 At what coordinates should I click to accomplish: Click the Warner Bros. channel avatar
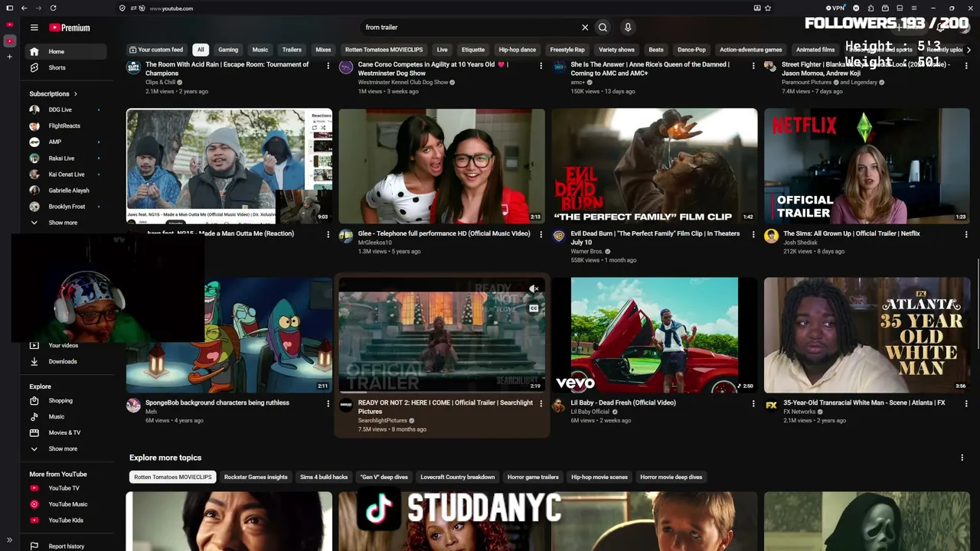[559, 236]
